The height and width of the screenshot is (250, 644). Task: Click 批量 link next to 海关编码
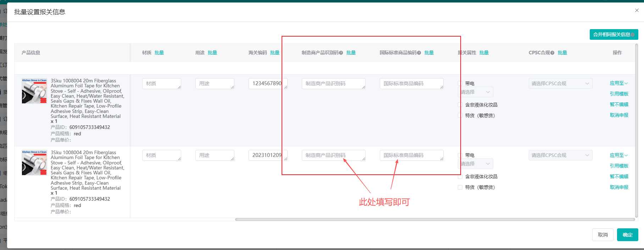click(x=275, y=53)
